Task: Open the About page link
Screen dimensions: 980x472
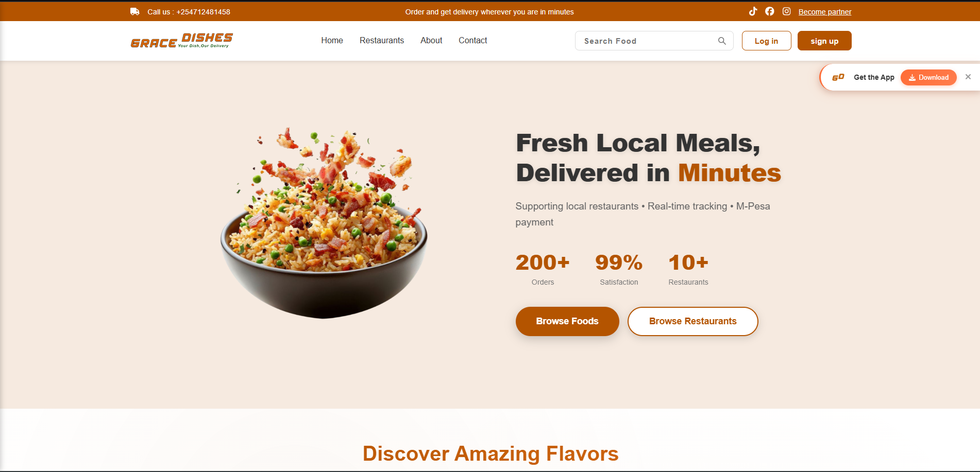Action: point(431,40)
